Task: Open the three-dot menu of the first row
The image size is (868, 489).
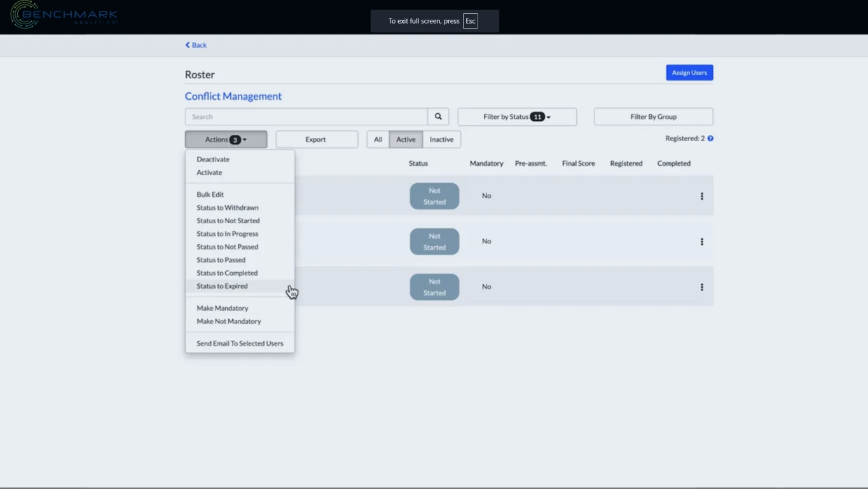Action: click(702, 196)
